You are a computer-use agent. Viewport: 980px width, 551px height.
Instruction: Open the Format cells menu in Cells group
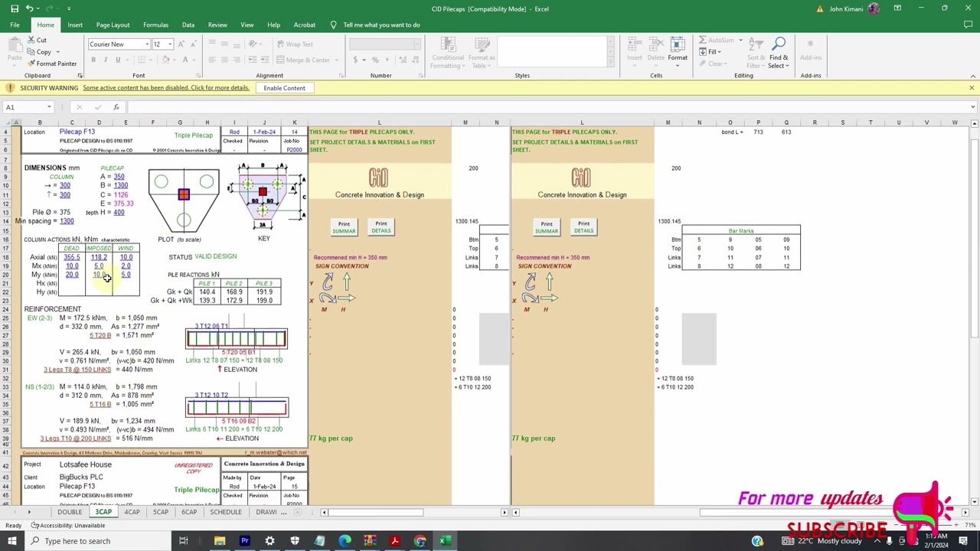[677, 53]
